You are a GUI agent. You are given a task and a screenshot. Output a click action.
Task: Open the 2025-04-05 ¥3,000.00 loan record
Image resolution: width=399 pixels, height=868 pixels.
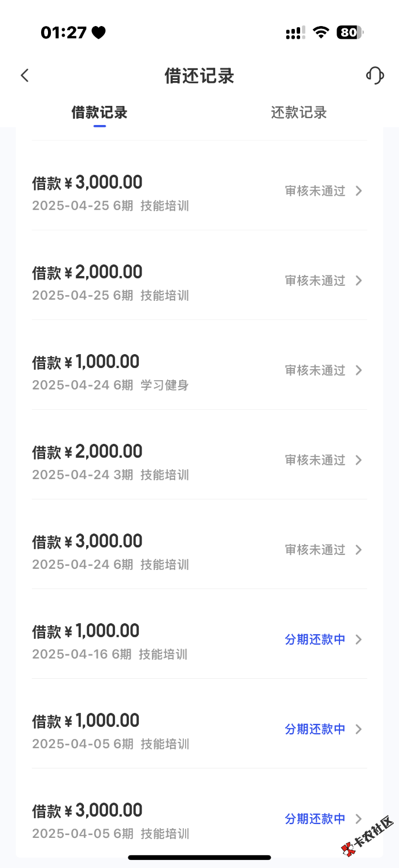(199, 818)
